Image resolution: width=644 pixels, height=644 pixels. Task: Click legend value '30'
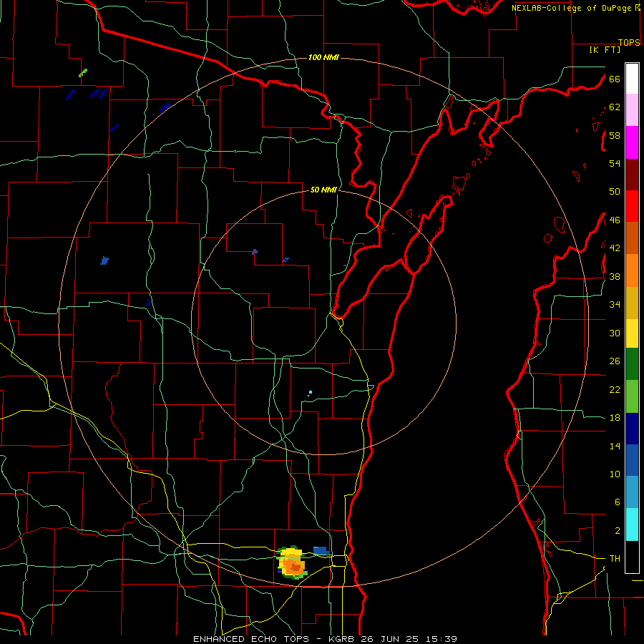point(615,333)
